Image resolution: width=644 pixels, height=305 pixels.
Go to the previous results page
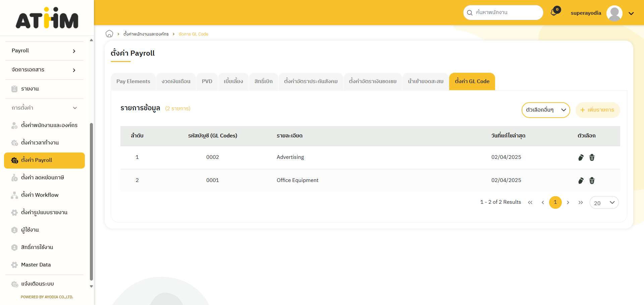click(543, 202)
